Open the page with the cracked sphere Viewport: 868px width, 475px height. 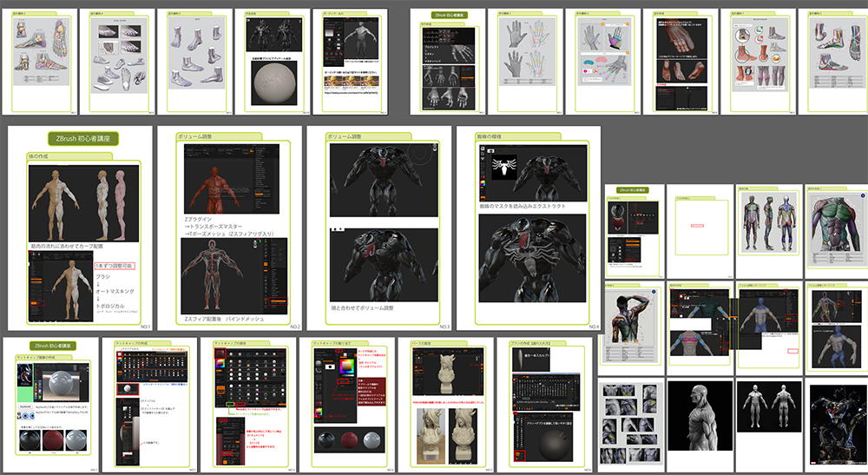[x=273, y=62]
